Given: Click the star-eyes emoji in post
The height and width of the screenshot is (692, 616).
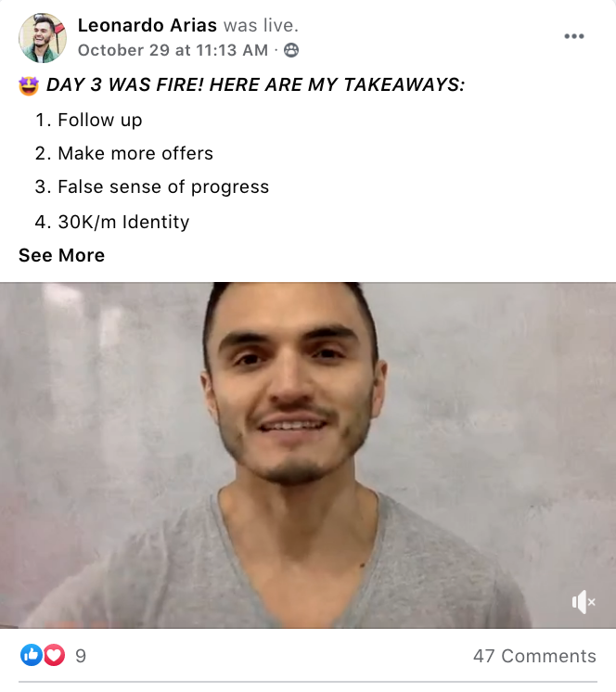Looking at the screenshot, I should pyautogui.click(x=29, y=85).
